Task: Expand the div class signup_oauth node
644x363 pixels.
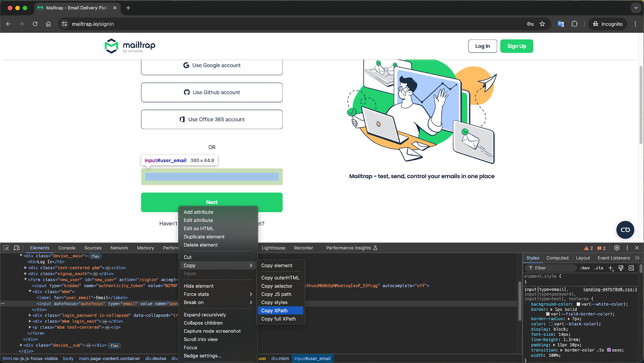Action: click(25, 274)
